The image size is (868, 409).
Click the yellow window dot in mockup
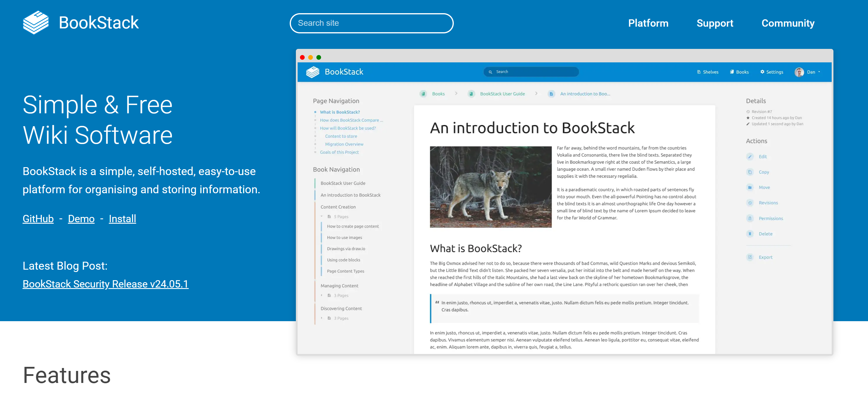tap(310, 57)
